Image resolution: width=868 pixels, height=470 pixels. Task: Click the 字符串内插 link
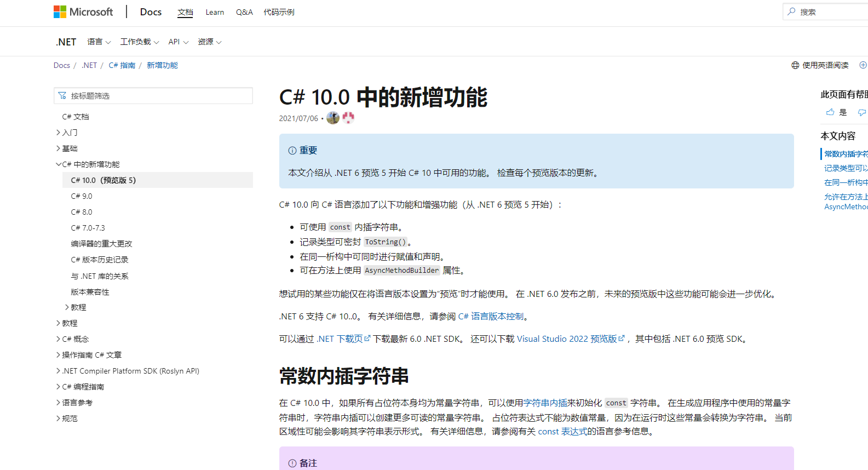(545, 403)
